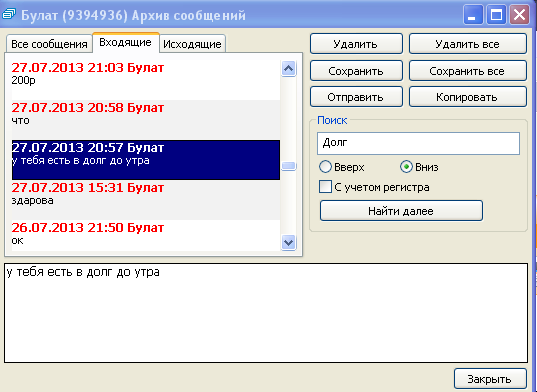The width and height of the screenshot is (537, 392).
Task: Click Найти далее to search
Action: (401, 211)
